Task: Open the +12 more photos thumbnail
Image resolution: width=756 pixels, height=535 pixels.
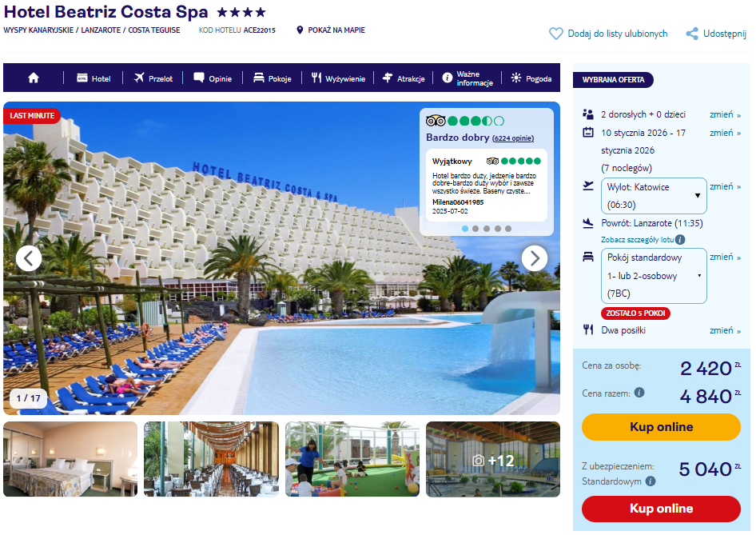Action: (493, 459)
